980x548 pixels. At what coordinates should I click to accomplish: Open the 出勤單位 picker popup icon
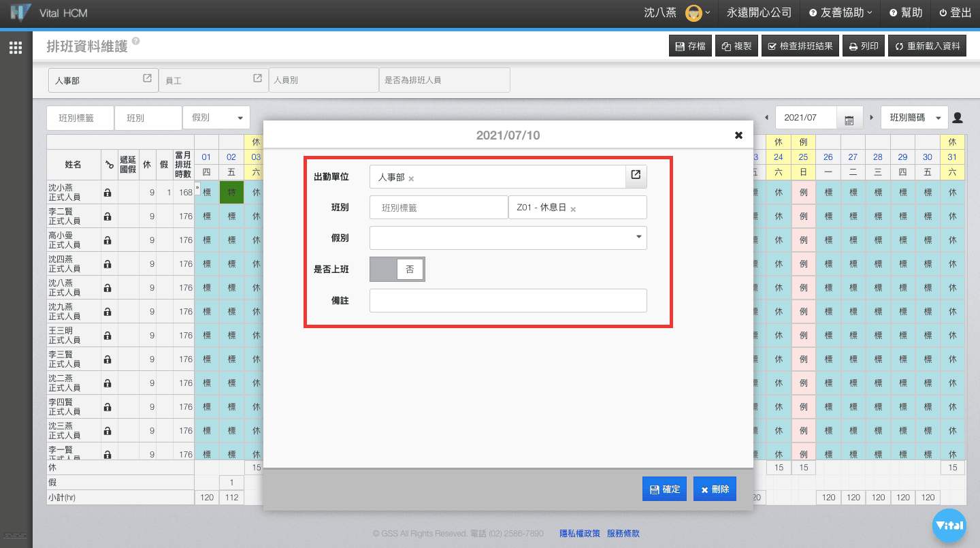tap(636, 176)
